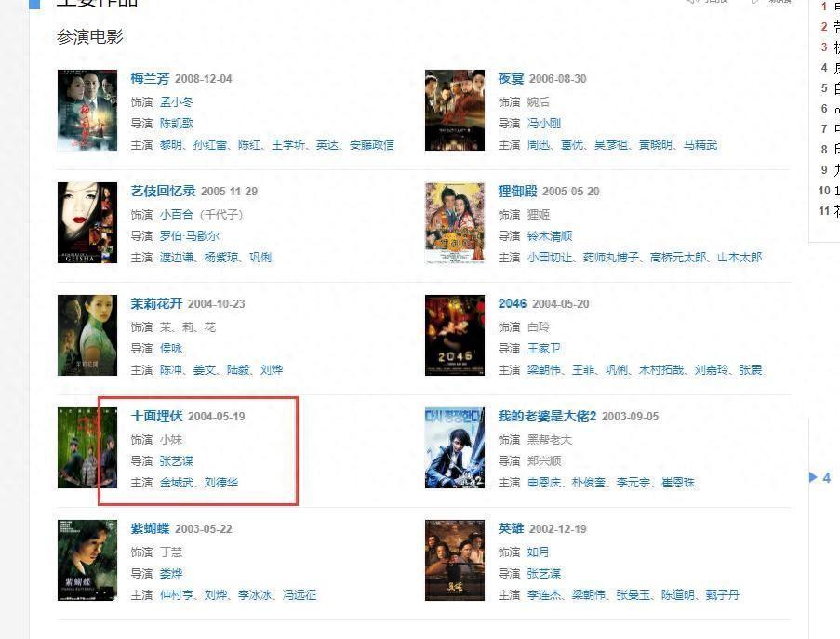Click director 王家卫 link
Viewport: 840px width, 639px height.
[x=544, y=348]
